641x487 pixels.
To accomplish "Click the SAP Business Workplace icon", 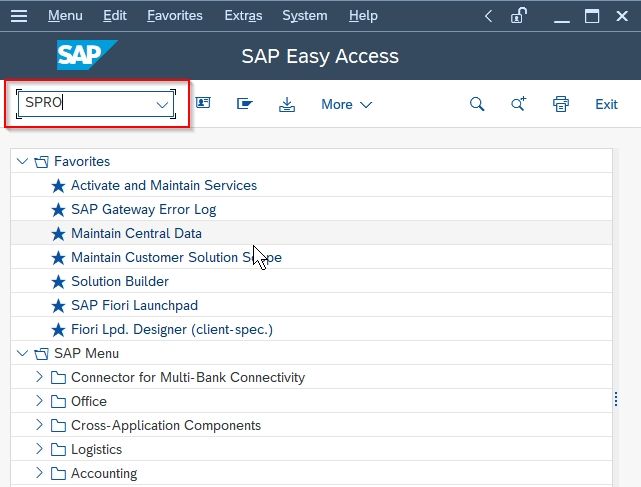I will pyautogui.click(x=244, y=104).
